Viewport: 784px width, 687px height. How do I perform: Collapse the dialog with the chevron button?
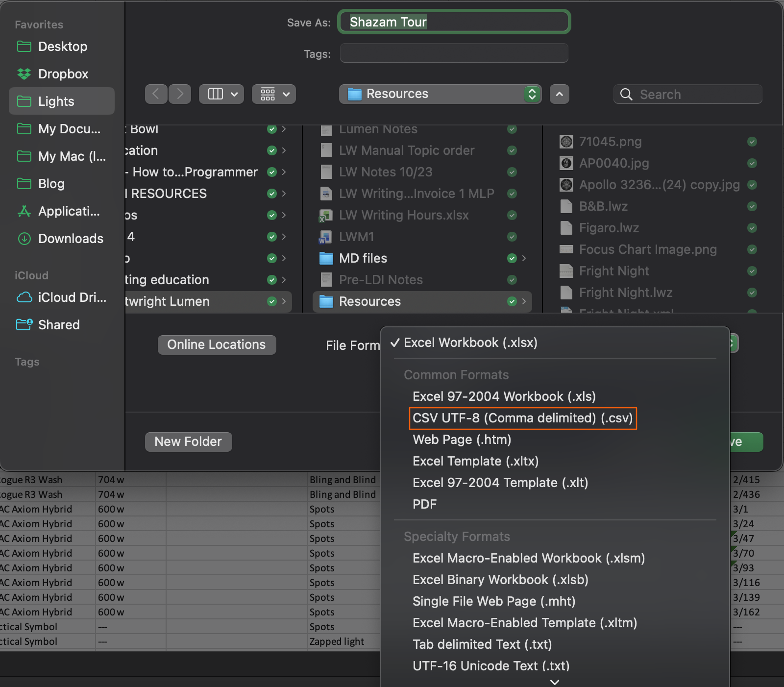[559, 94]
